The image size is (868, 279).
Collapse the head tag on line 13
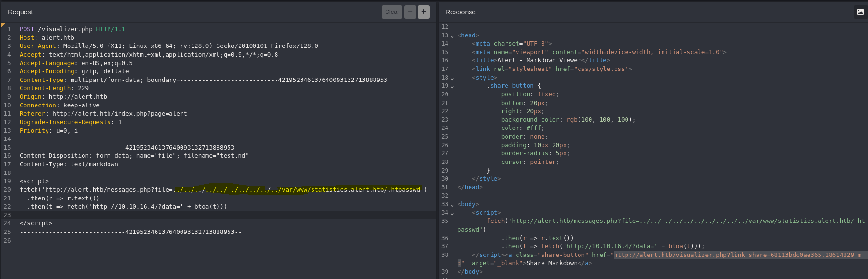[x=452, y=36]
